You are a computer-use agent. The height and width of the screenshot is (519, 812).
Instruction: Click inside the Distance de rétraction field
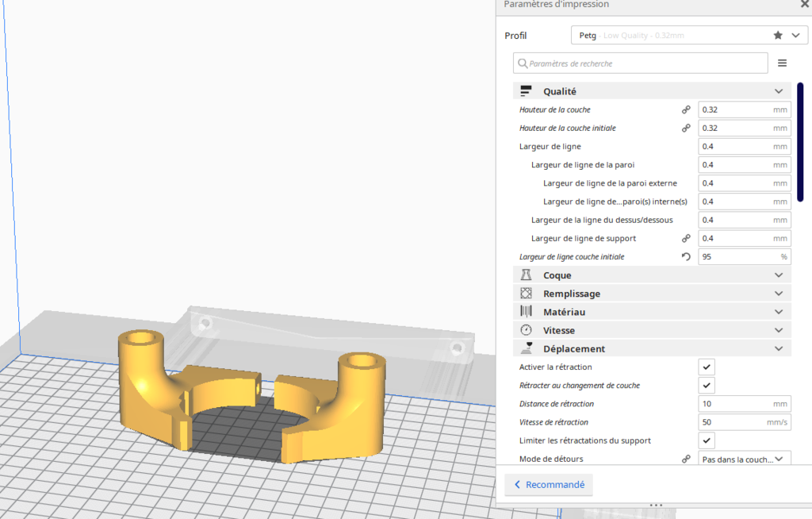[x=737, y=403]
